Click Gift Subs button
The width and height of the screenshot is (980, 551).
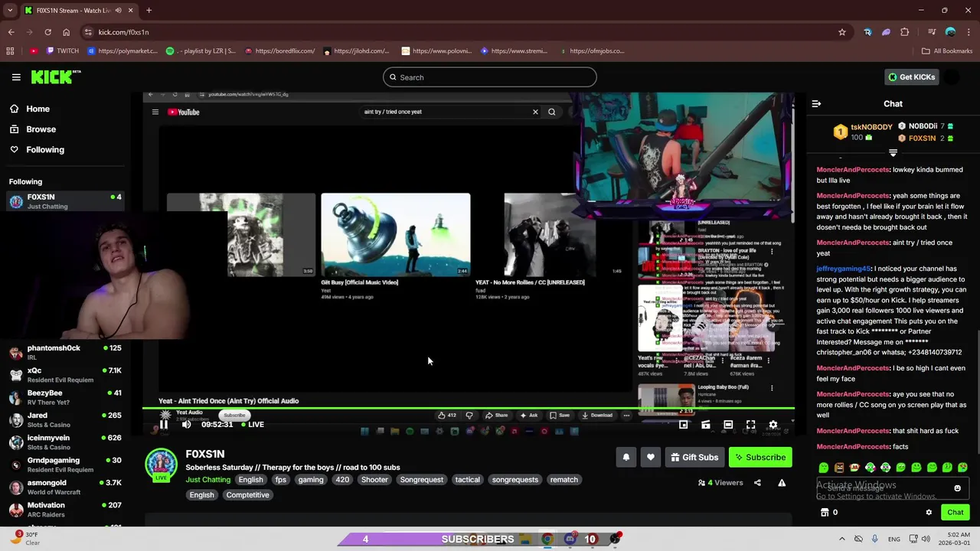point(694,458)
